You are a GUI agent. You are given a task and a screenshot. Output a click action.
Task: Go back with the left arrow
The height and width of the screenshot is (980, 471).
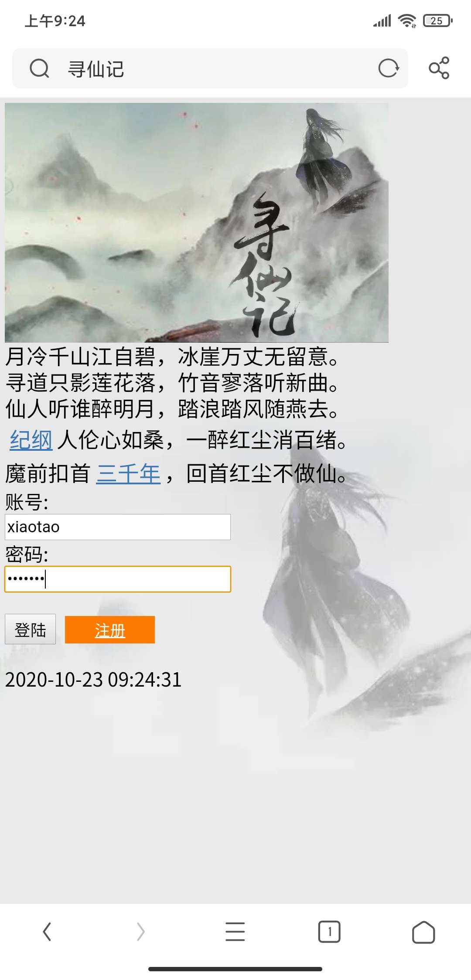(x=47, y=932)
